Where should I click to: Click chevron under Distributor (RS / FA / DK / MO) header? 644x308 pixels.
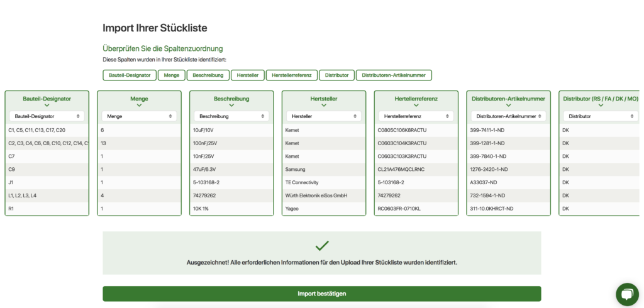tap(601, 106)
